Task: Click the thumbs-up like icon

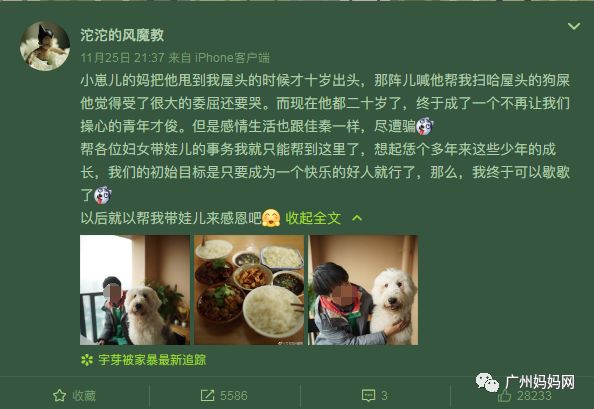Action: coord(504,396)
